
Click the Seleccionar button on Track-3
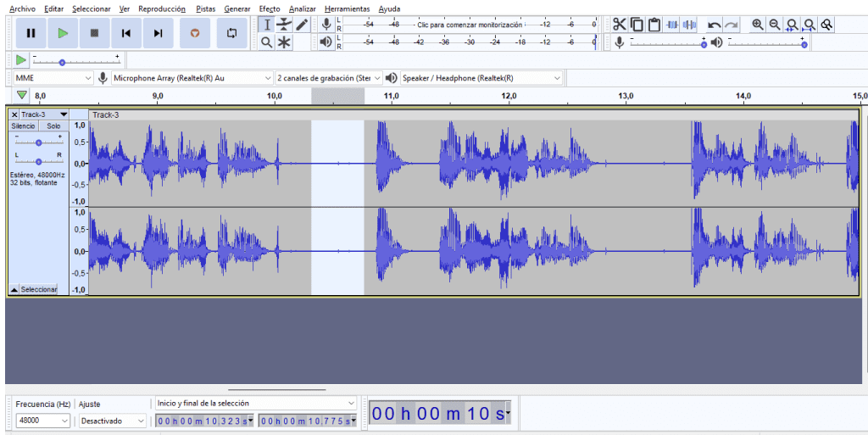(38, 289)
